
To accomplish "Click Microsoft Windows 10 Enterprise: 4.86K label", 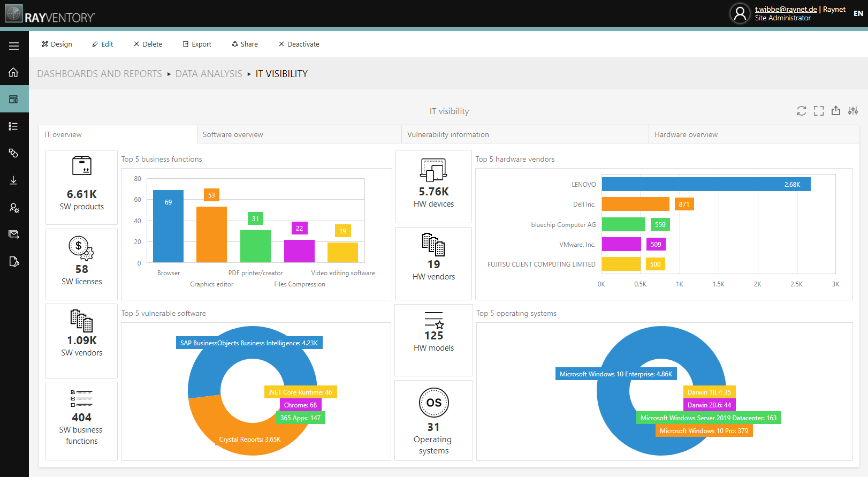I will [616, 374].
